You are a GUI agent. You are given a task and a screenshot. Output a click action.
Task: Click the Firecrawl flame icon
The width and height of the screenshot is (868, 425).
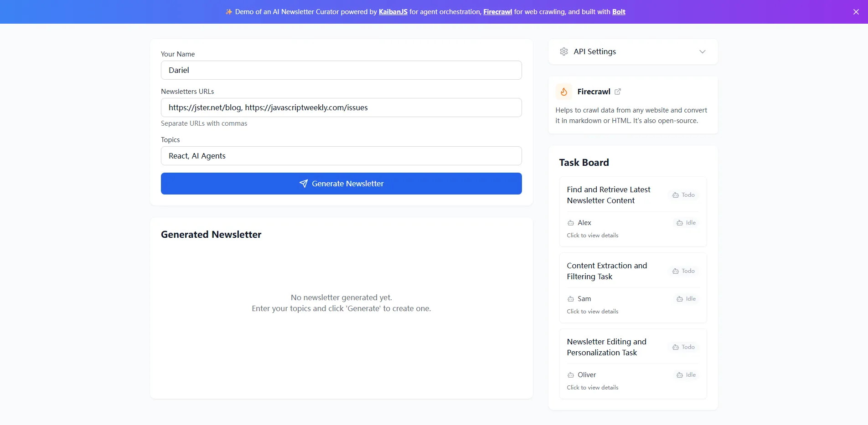563,92
